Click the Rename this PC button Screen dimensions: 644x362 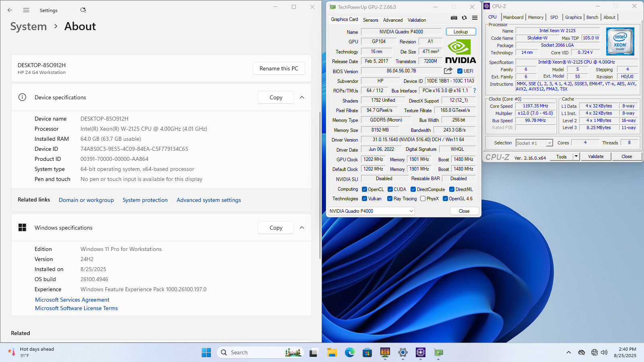point(279,68)
